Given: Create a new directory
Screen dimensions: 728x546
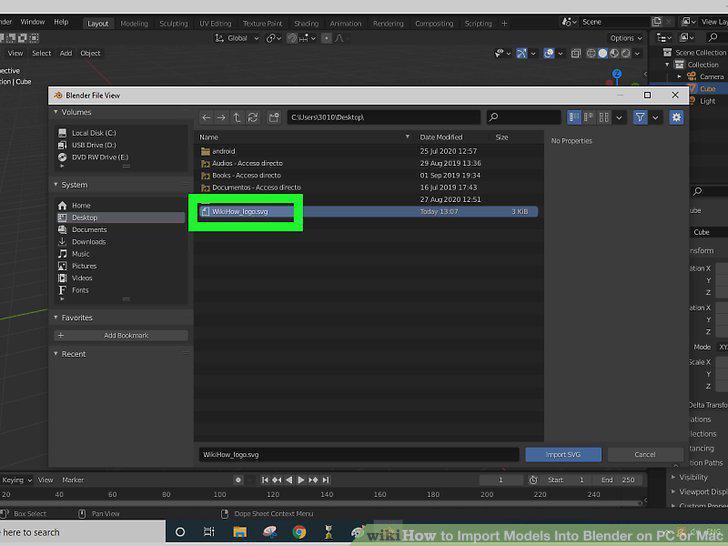Looking at the screenshot, I should pos(274,117).
